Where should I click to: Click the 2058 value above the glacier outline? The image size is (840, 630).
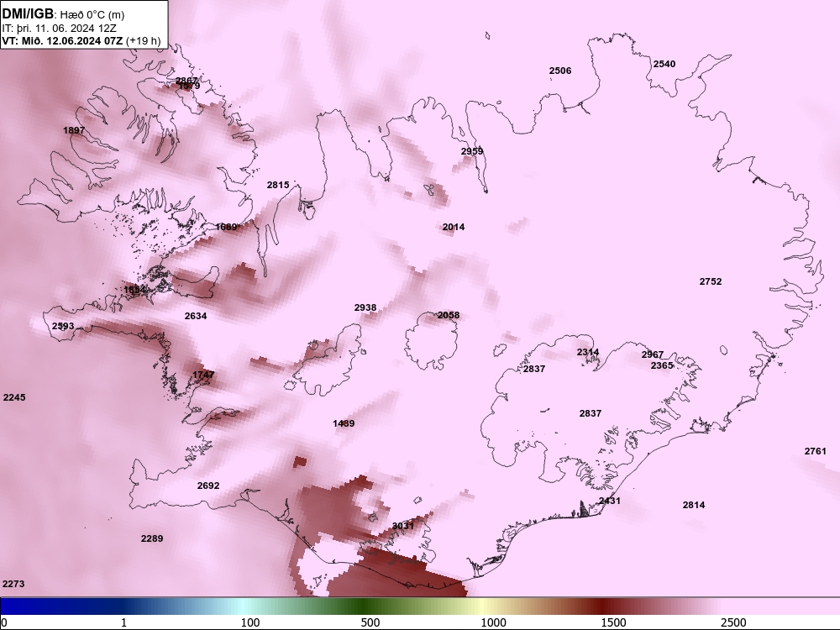coord(449,315)
